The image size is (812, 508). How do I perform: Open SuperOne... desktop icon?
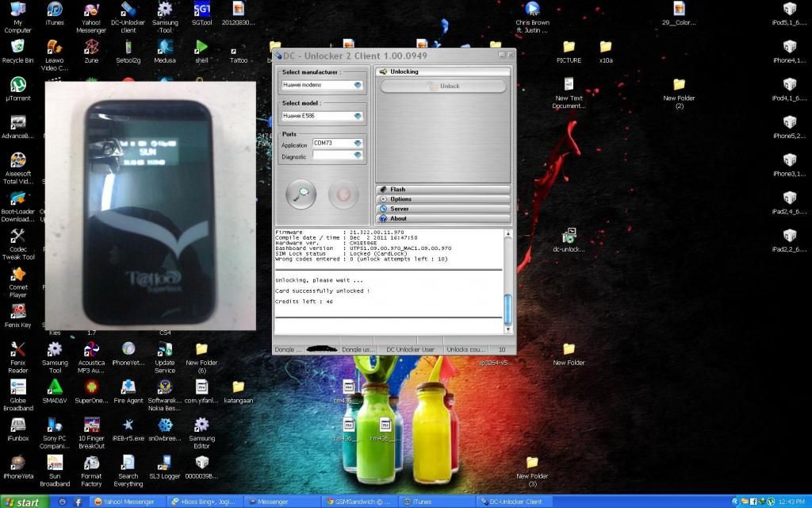91,392
